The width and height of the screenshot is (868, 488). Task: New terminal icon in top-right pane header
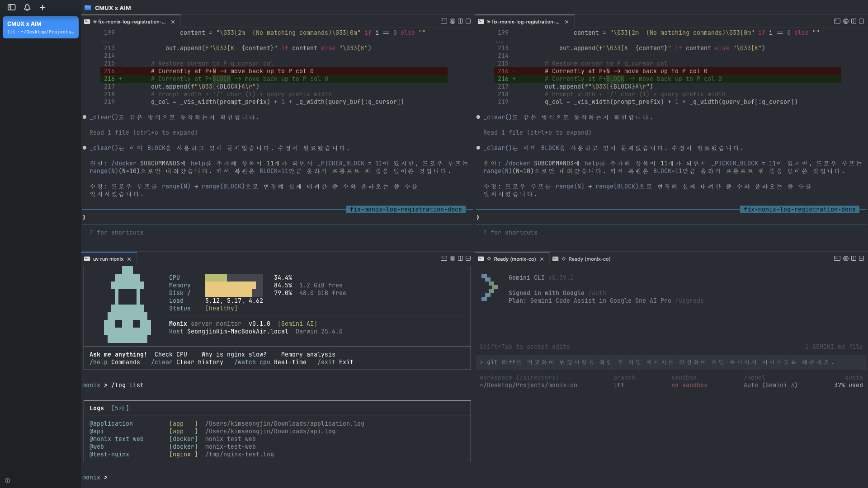pyautogui.click(x=837, y=21)
